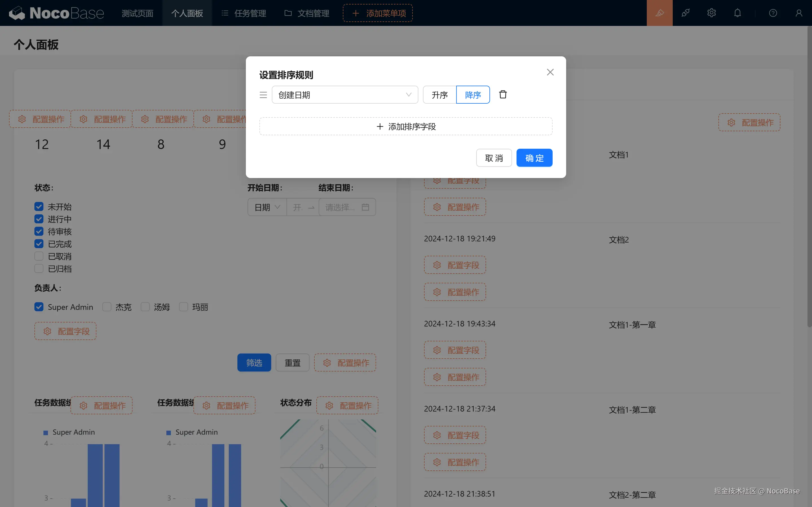Toggle the 已取消 status checkbox
Image resolution: width=812 pixels, height=507 pixels.
coord(39,256)
